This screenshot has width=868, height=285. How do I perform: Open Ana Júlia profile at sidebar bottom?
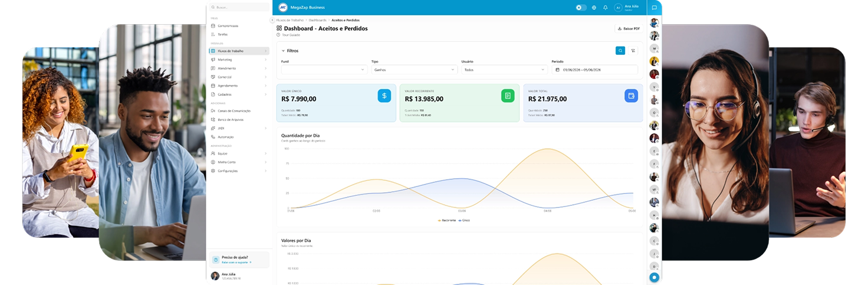pos(225,276)
